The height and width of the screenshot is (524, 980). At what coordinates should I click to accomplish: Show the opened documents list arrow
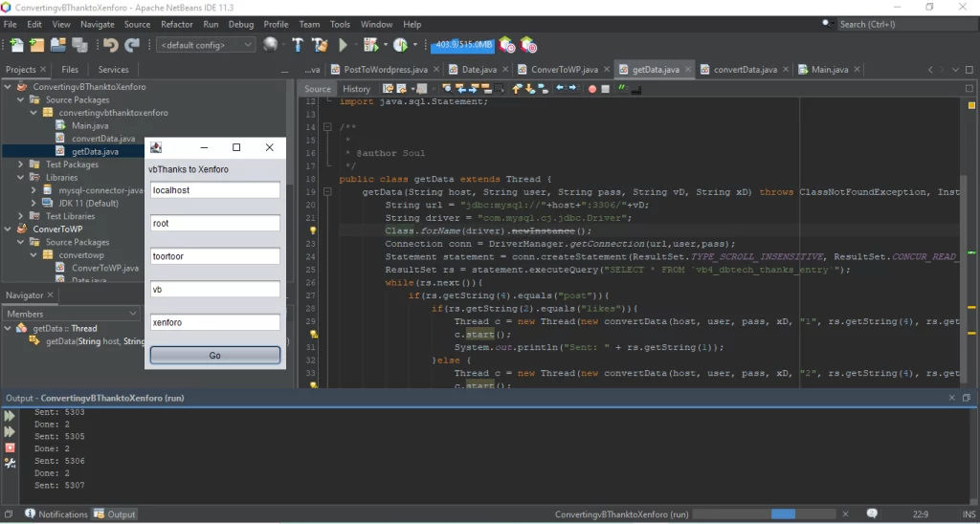[955, 70]
